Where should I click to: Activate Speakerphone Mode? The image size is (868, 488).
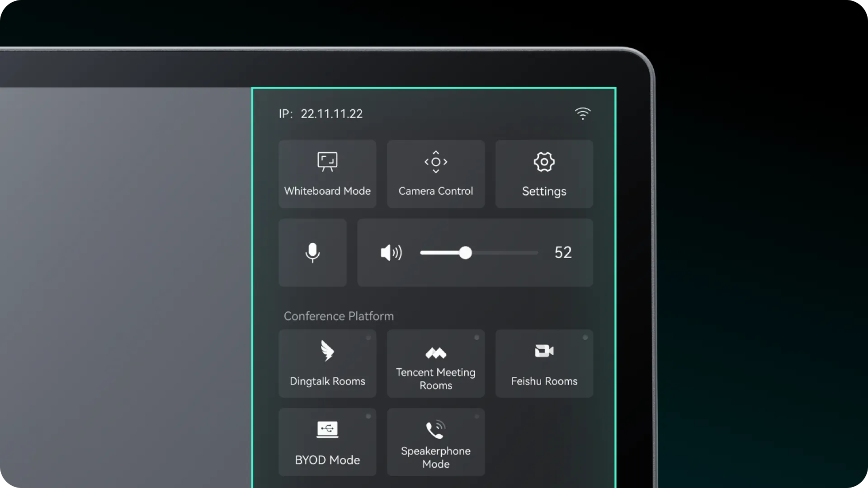[x=436, y=441]
